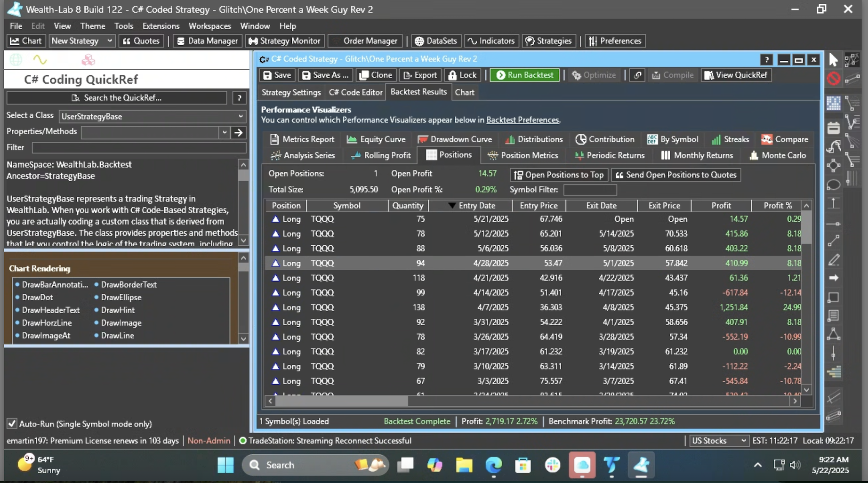This screenshot has height=483, width=868.
Task: Open the Monthly Returns visualizer tab
Action: point(697,155)
